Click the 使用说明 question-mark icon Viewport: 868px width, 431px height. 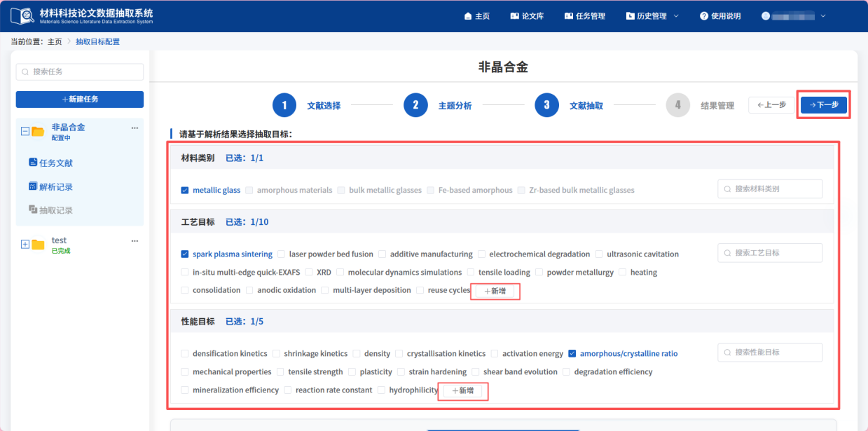click(x=703, y=15)
